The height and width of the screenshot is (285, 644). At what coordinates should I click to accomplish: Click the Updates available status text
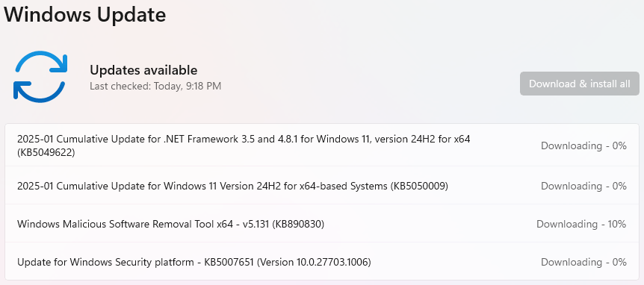pos(143,70)
